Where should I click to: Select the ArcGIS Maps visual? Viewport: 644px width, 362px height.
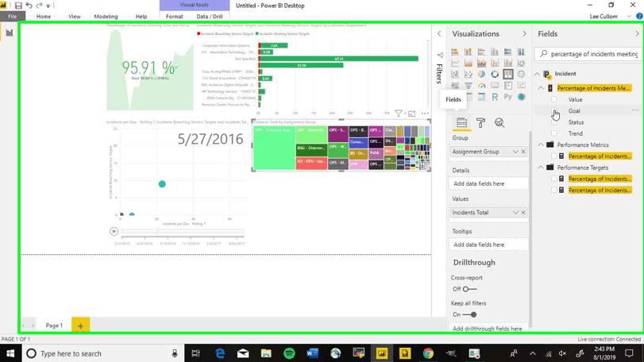click(521, 97)
